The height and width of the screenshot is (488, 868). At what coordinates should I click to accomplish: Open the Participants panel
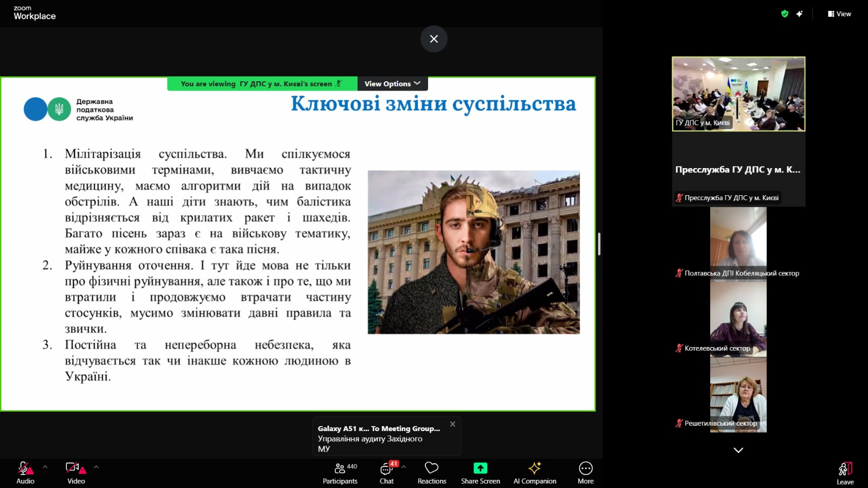340,472
